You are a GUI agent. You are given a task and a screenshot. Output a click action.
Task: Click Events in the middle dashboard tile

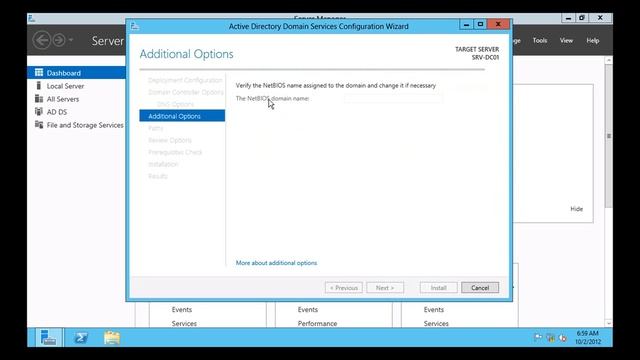point(307,309)
